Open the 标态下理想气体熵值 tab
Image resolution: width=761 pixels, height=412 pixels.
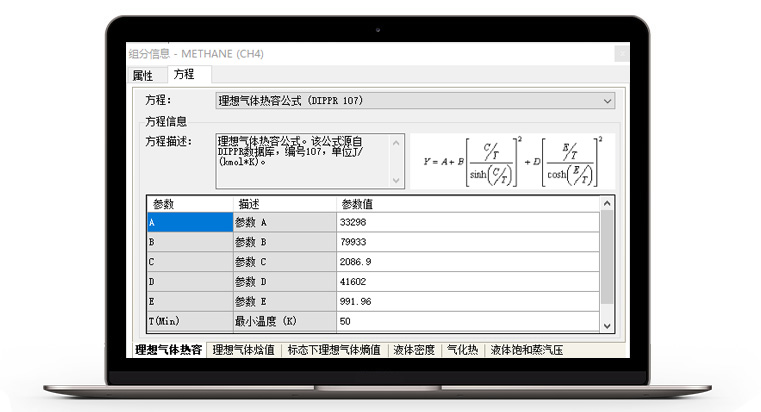[x=334, y=350]
